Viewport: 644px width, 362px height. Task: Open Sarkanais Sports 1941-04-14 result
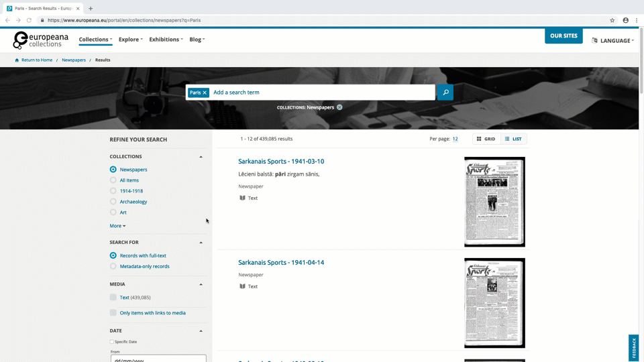(x=281, y=262)
